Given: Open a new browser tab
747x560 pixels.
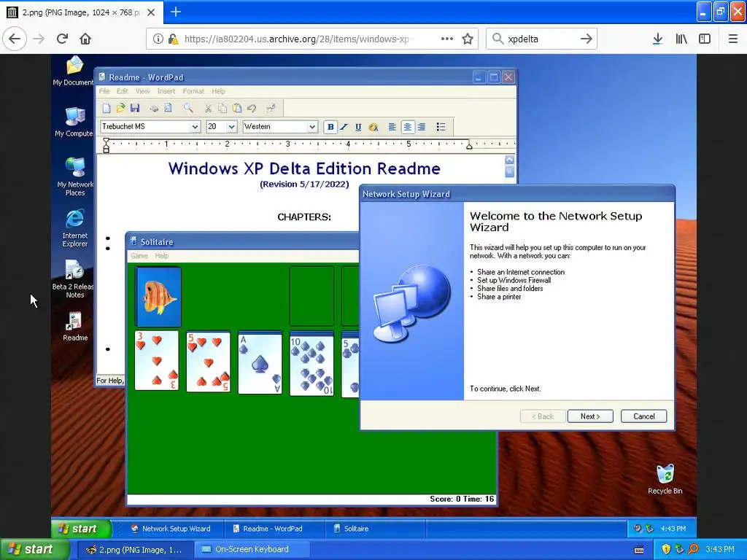Looking at the screenshot, I should point(175,12).
